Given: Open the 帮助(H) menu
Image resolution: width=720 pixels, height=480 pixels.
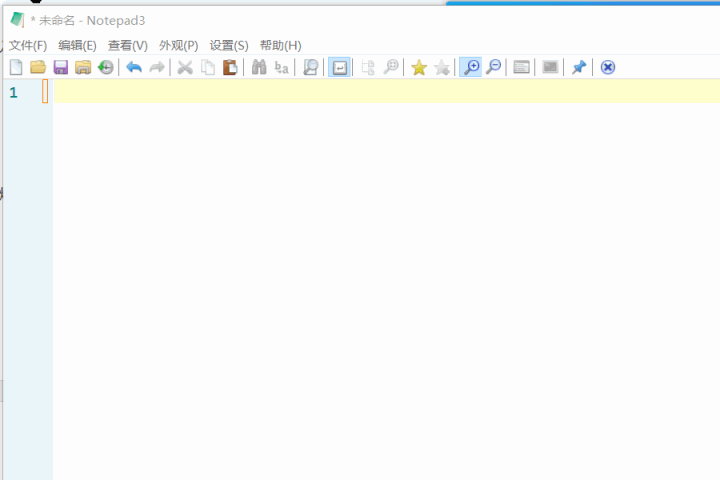Looking at the screenshot, I should pos(280,45).
